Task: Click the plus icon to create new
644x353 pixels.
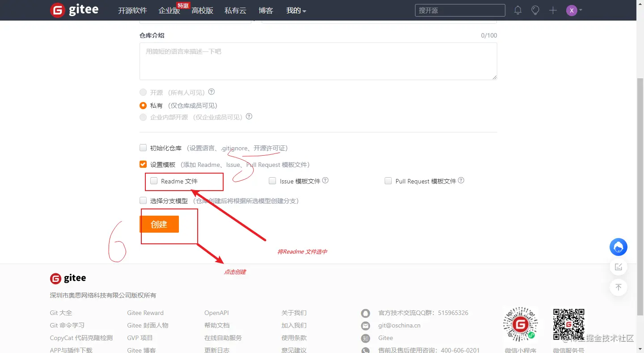Action: pyautogui.click(x=553, y=10)
